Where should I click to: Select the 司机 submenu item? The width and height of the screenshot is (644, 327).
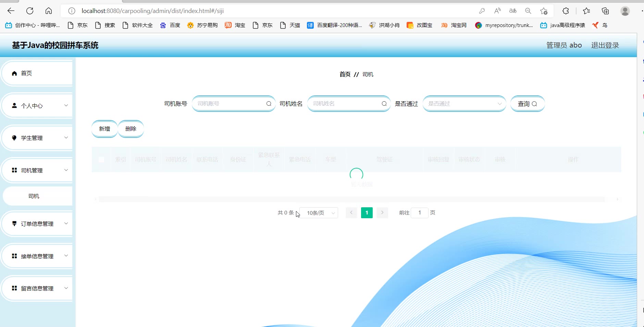34,196
